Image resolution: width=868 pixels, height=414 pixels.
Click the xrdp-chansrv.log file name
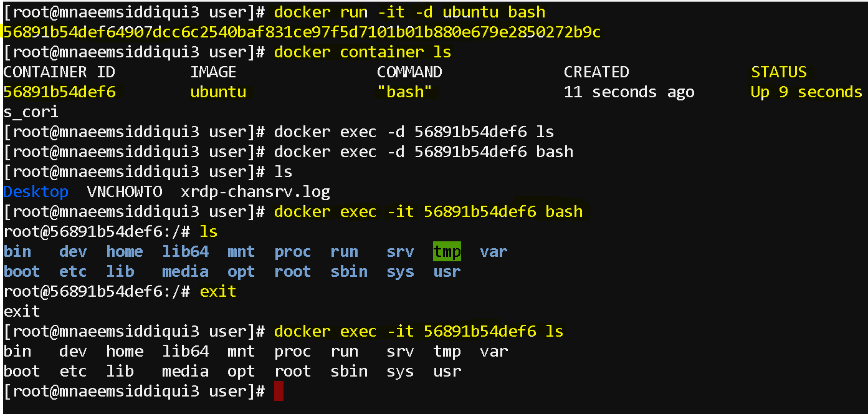255,191
